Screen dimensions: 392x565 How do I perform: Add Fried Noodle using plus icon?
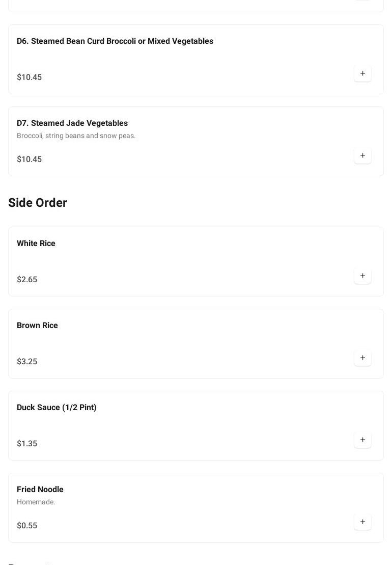coord(362,522)
